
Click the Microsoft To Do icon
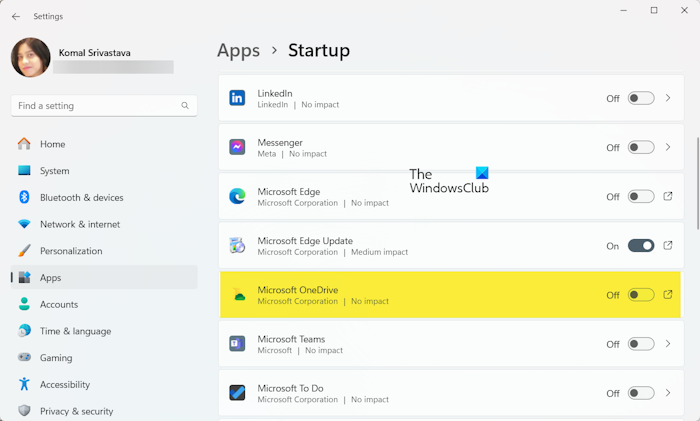(x=237, y=393)
